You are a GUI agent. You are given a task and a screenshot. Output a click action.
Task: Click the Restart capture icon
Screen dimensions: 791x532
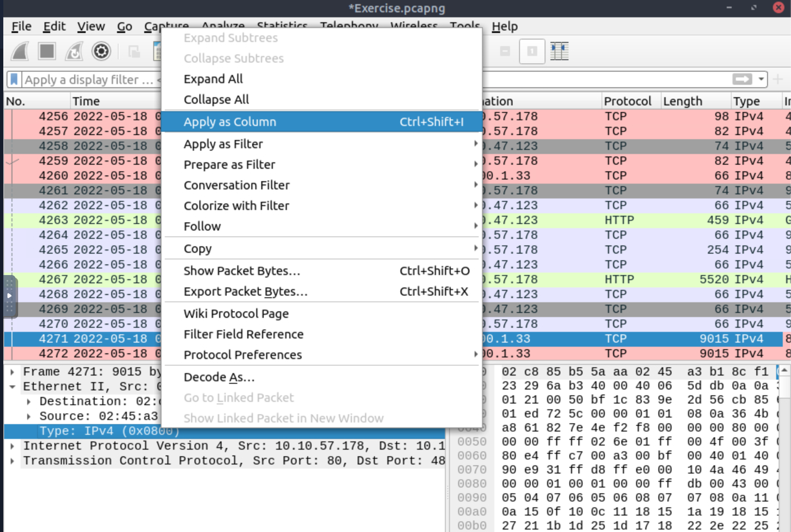(x=74, y=52)
